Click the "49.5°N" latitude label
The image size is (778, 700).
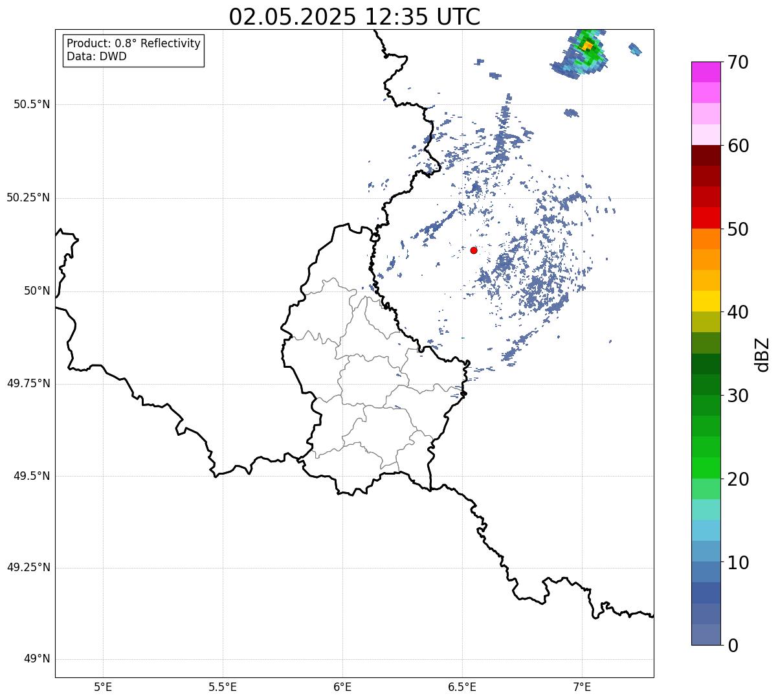pyautogui.click(x=32, y=476)
